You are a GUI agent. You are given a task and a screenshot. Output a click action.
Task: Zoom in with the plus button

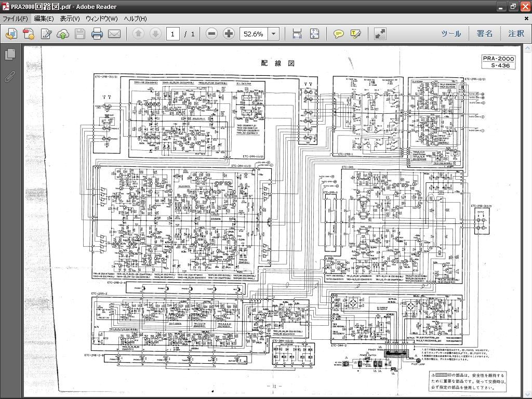click(229, 34)
